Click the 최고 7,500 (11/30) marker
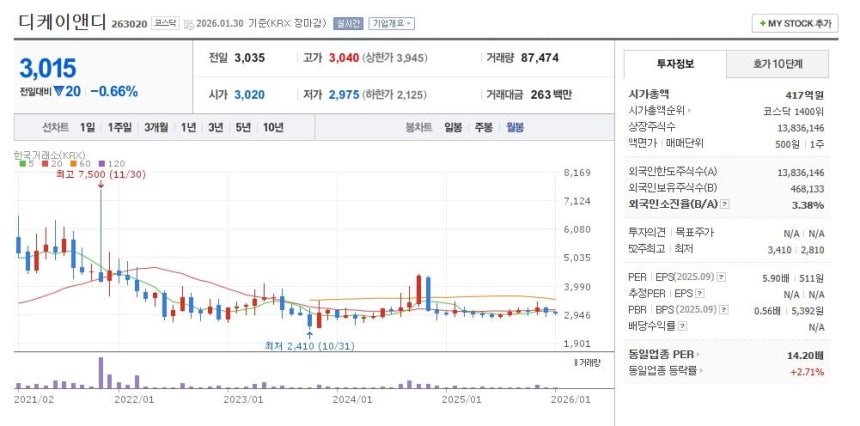 pyautogui.click(x=101, y=174)
